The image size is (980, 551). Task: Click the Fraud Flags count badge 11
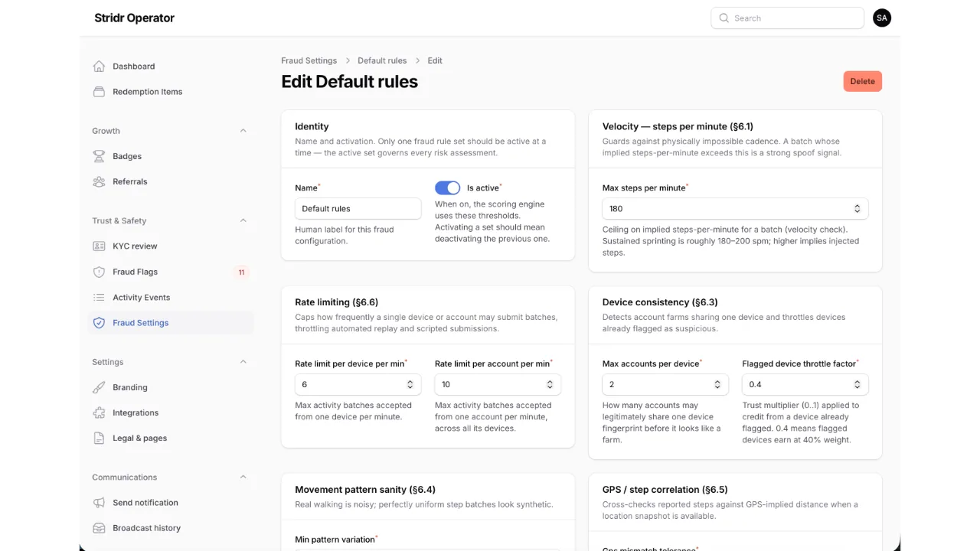click(x=241, y=272)
